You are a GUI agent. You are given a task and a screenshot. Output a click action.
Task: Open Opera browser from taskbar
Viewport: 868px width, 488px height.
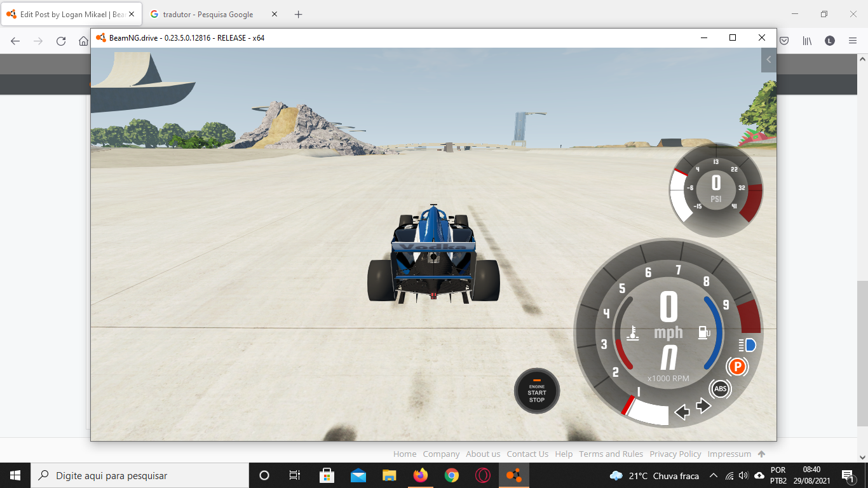click(483, 475)
